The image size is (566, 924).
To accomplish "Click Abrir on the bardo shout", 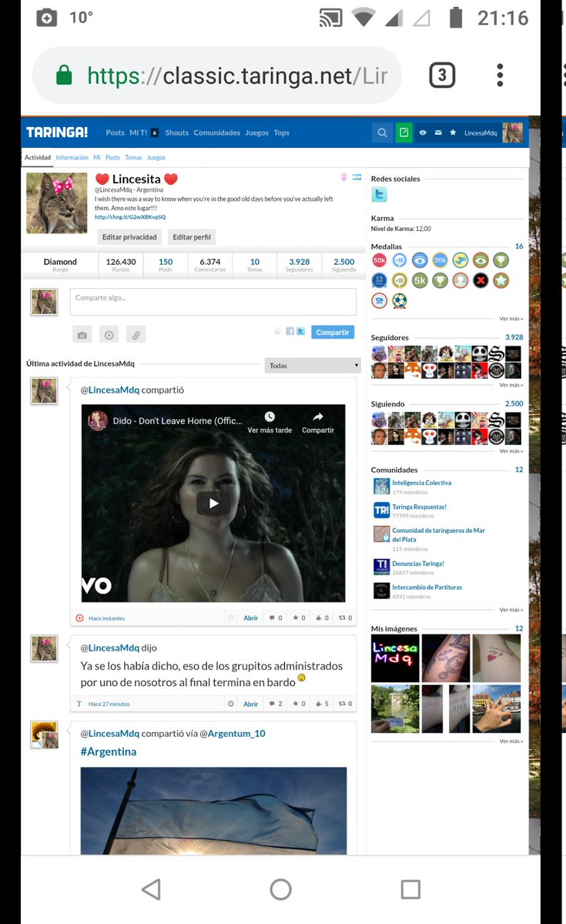I will pos(251,704).
